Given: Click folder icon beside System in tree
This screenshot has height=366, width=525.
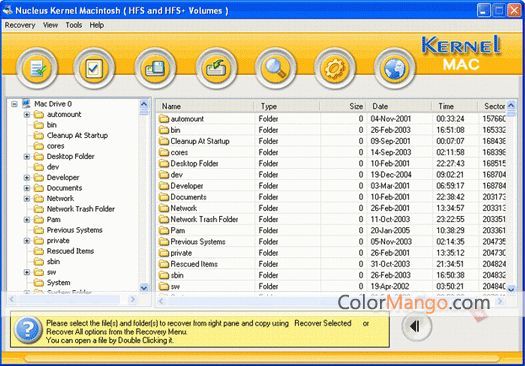Looking at the screenshot, I should [x=39, y=283].
